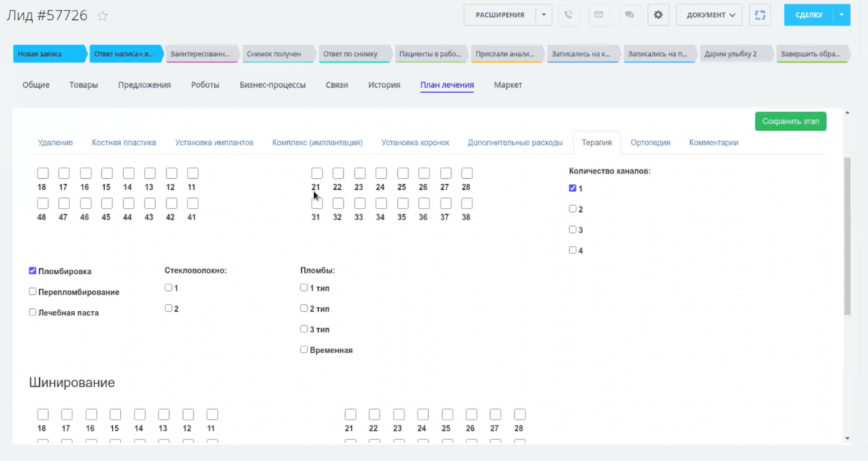Screen dimensions: 868x461
Task: Open settings with the gear icon
Action: (x=658, y=15)
